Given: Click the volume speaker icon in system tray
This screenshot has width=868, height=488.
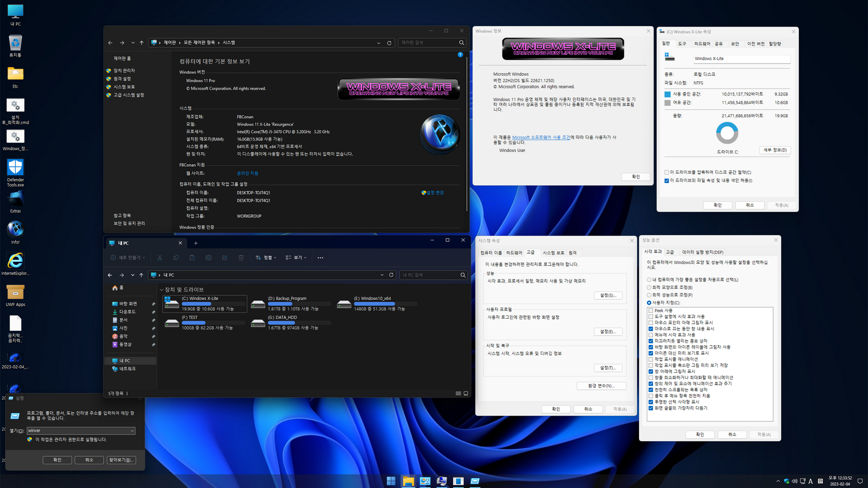Looking at the screenshot, I should coord(794,481).
